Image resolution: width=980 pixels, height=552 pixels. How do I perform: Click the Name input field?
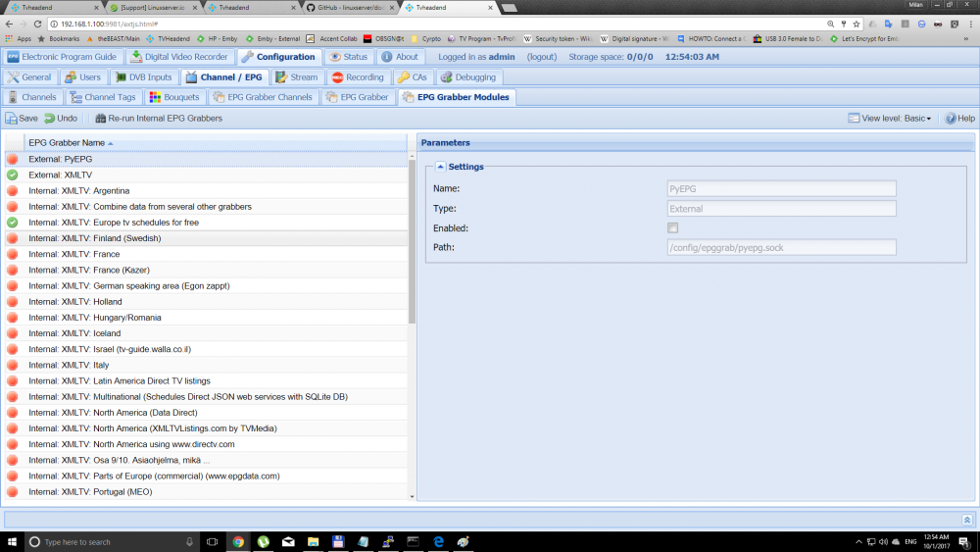click(781, 189)
